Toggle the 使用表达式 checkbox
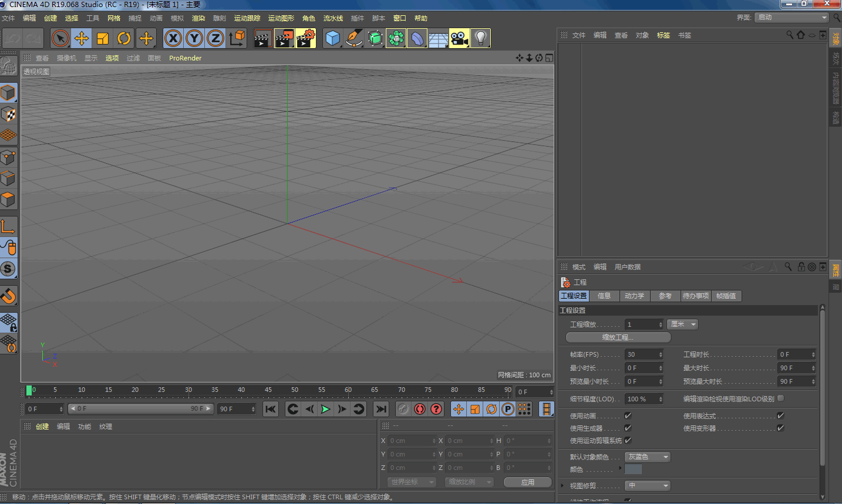Viewport: 842px width, 504px height. (x=780, y=415)
